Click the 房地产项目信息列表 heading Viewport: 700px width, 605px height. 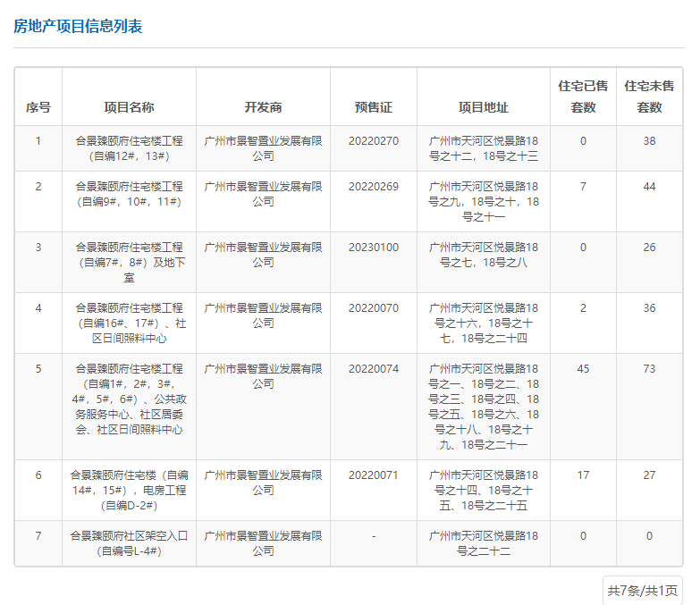pyautogui.click(x=78, y=26)
